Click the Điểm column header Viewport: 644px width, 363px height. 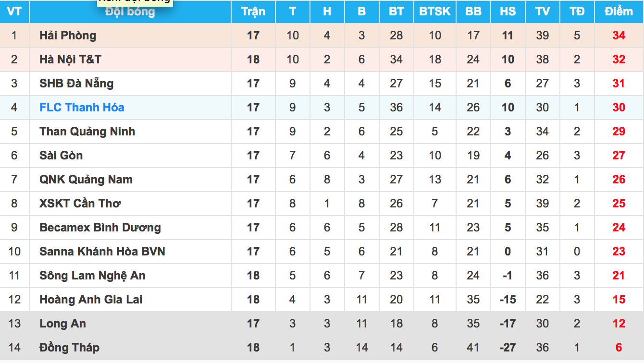point(619,12)
